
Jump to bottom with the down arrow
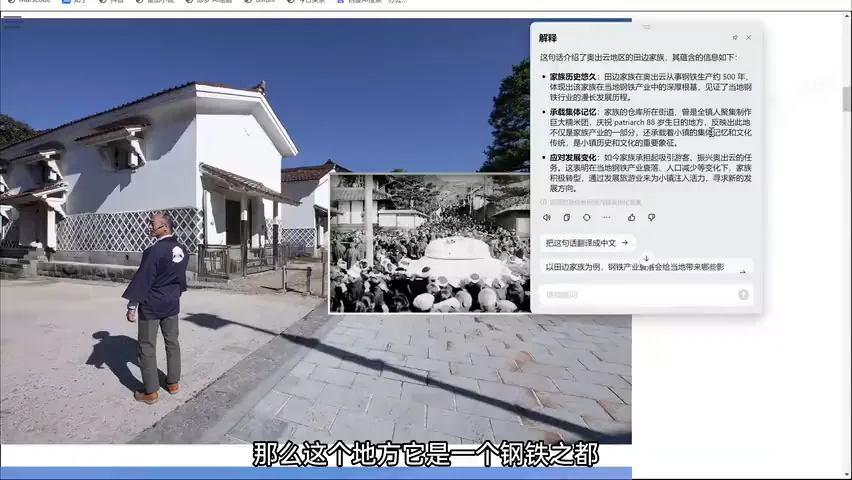pyautogui.click(x=646, y=258)
